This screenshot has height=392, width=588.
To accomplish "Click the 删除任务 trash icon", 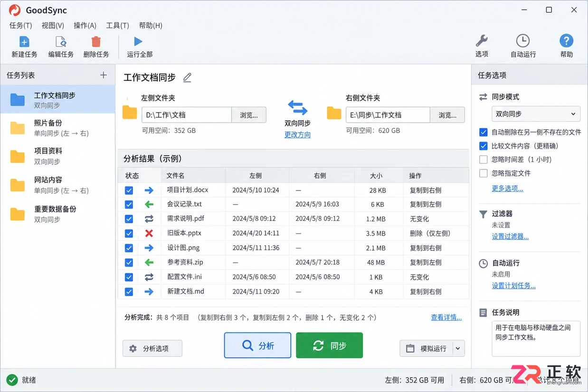I will click(96, 41).
